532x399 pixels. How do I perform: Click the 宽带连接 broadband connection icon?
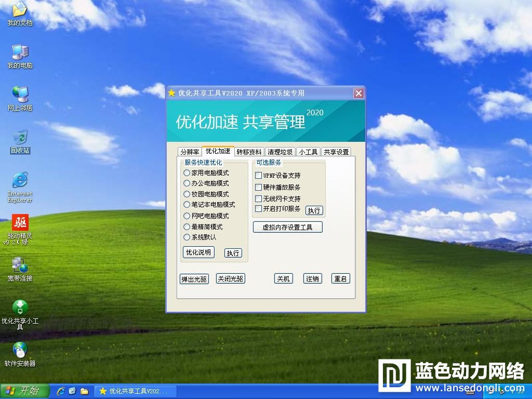[20, 265]
